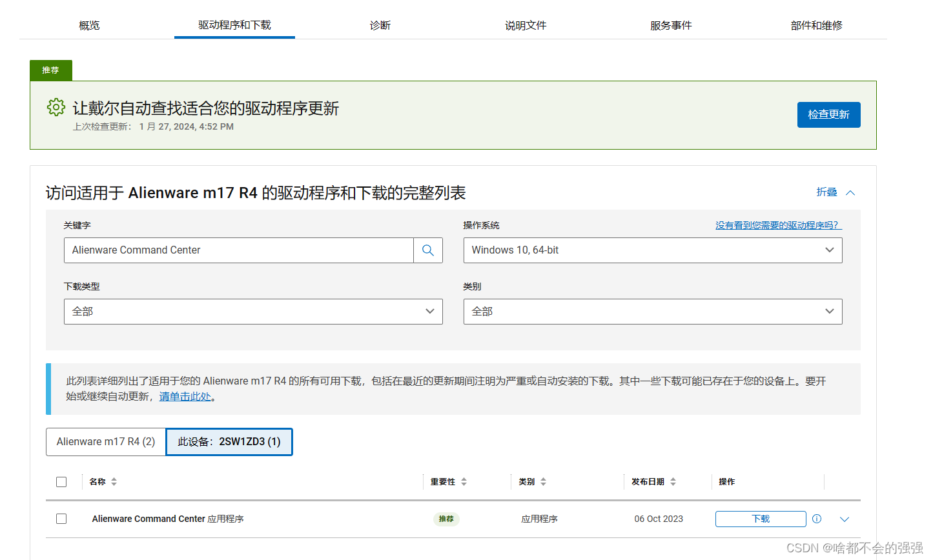Open the 下载类型 dropdown
The image size is (933, 560).
coord(253,312)
